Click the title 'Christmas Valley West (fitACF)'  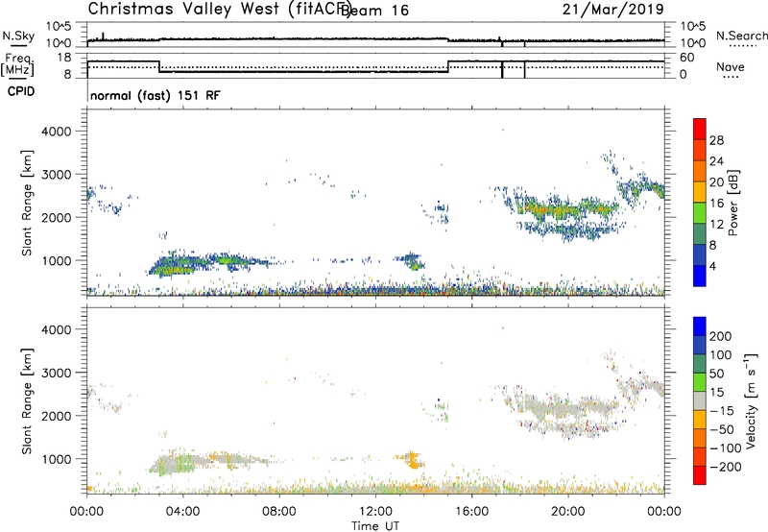click(219, 10)
